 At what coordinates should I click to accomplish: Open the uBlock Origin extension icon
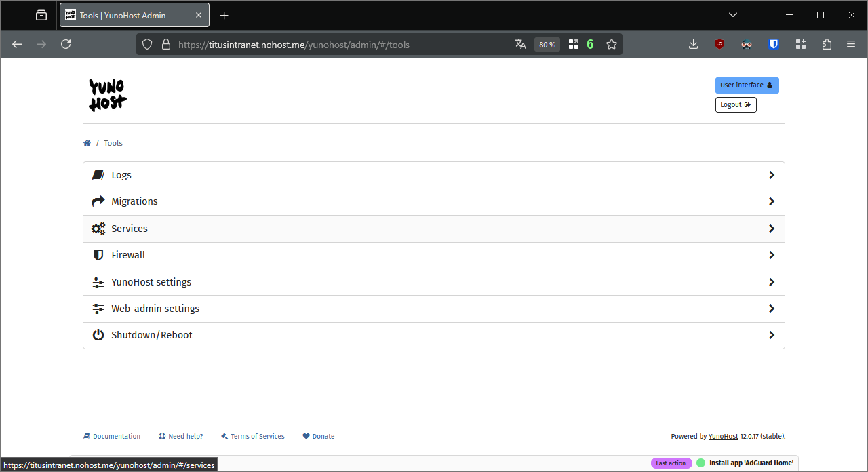[x=719, y=44]
